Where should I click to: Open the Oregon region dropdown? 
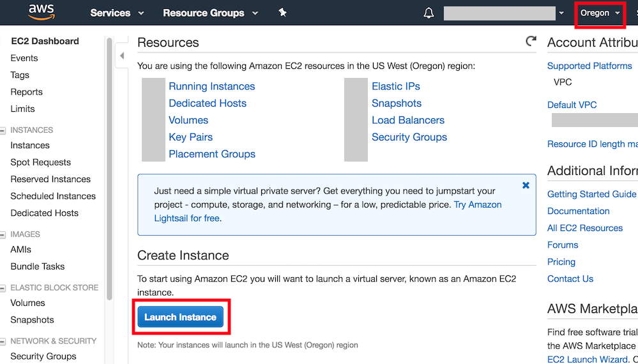pyautogui.click(x=600, y=13)
